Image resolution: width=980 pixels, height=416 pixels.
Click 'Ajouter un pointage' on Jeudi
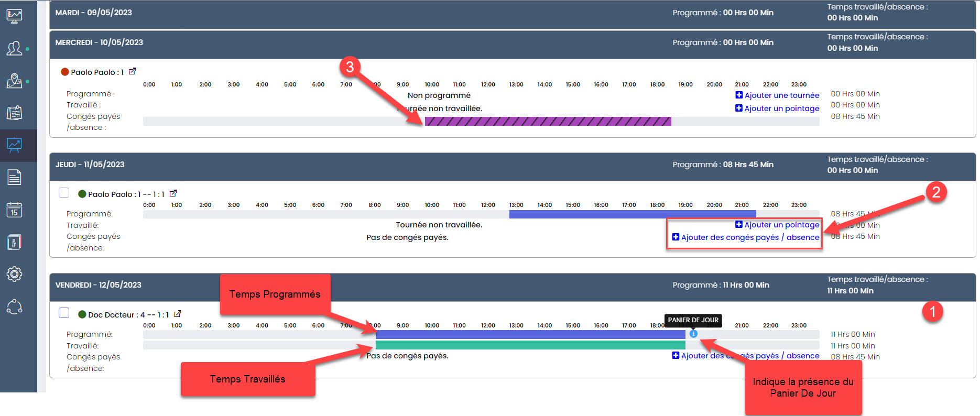(x=777, y=225)
